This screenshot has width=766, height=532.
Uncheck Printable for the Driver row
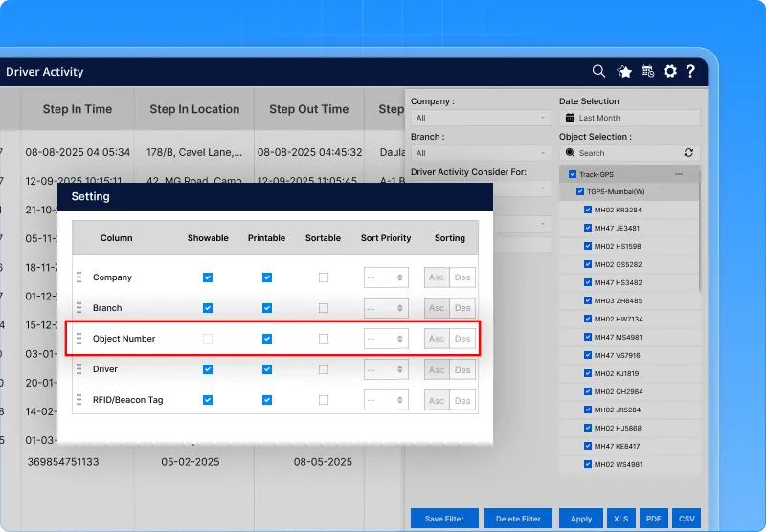click(x=267, y=369)
